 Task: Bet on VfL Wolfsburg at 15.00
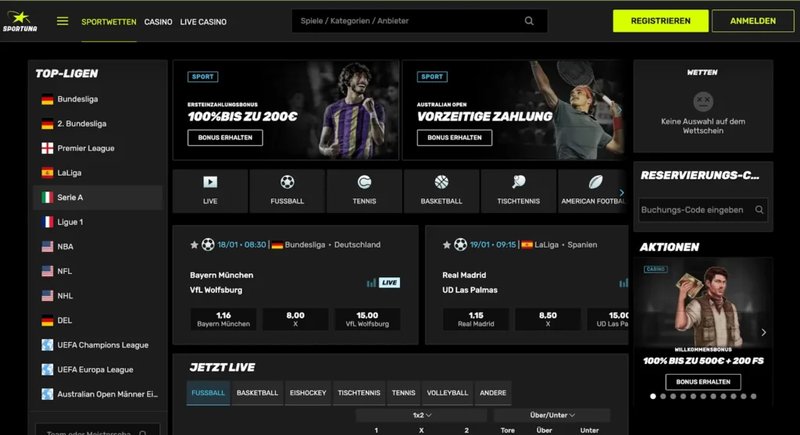pos(367,319)
